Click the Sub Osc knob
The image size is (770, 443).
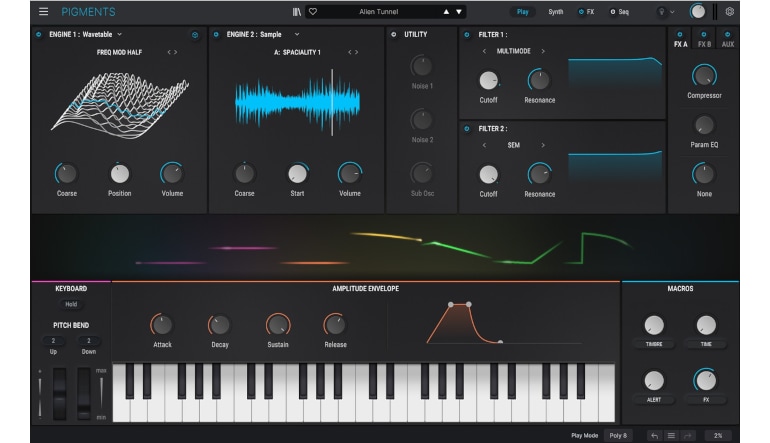[x=421, y=173]
